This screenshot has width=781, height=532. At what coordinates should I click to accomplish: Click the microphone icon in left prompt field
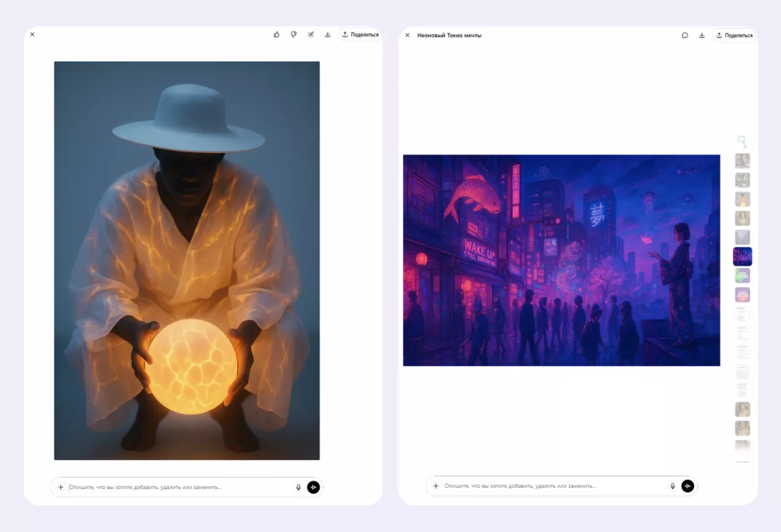click(x=298, y=487)
